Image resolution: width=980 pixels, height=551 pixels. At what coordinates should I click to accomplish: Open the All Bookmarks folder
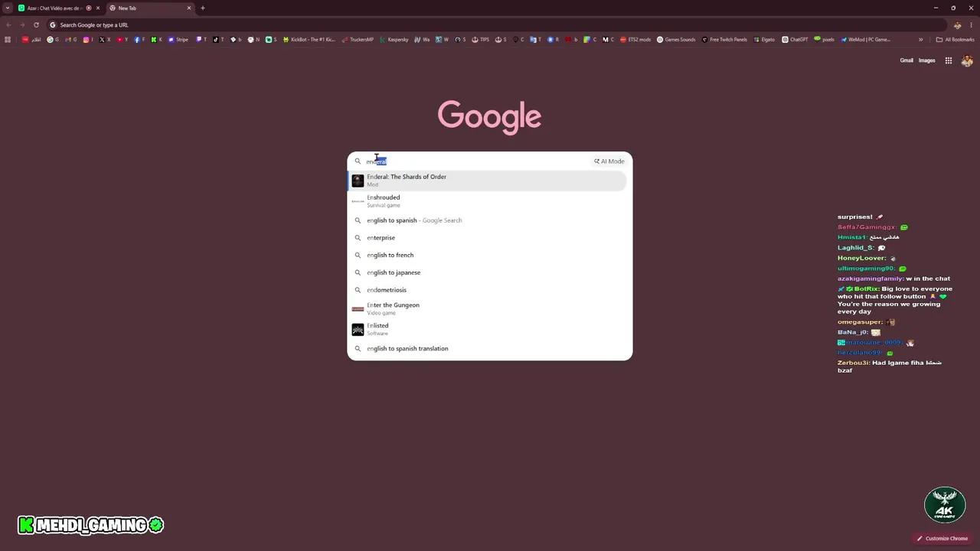(955, 40)
